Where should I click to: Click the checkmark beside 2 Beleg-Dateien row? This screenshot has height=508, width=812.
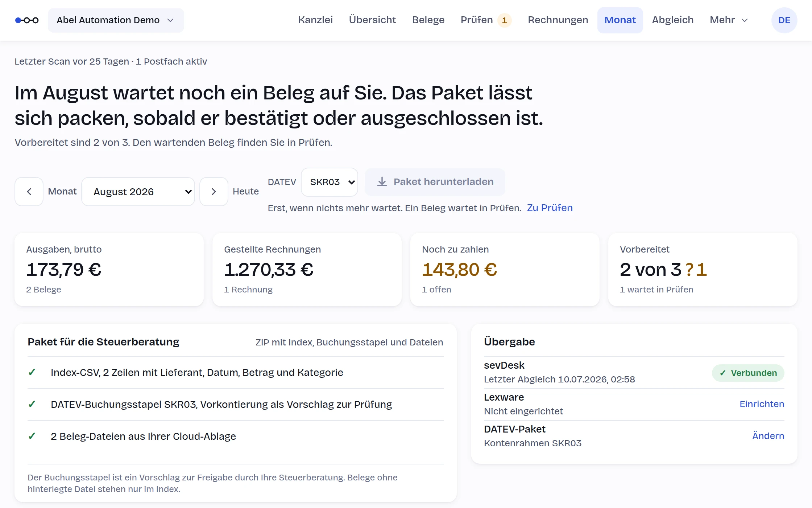pos(32,436)
